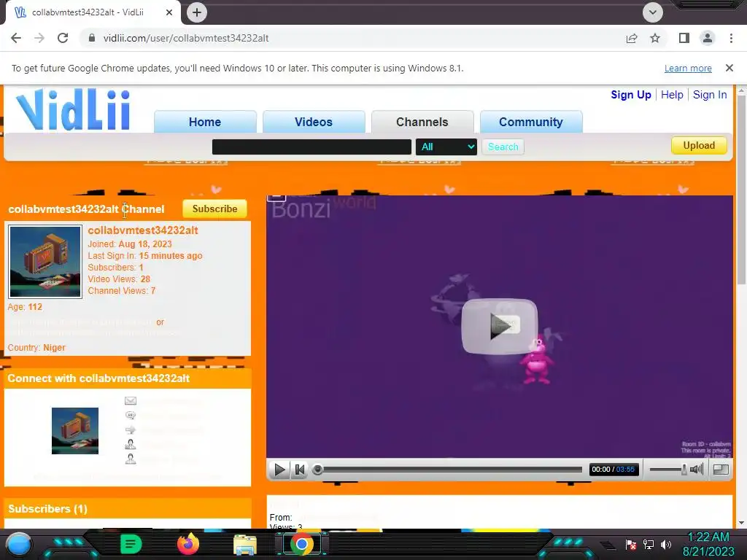Start the video via center play overlay
The image size is (747, 560).
pyautogui.click(x=499, y=326)
